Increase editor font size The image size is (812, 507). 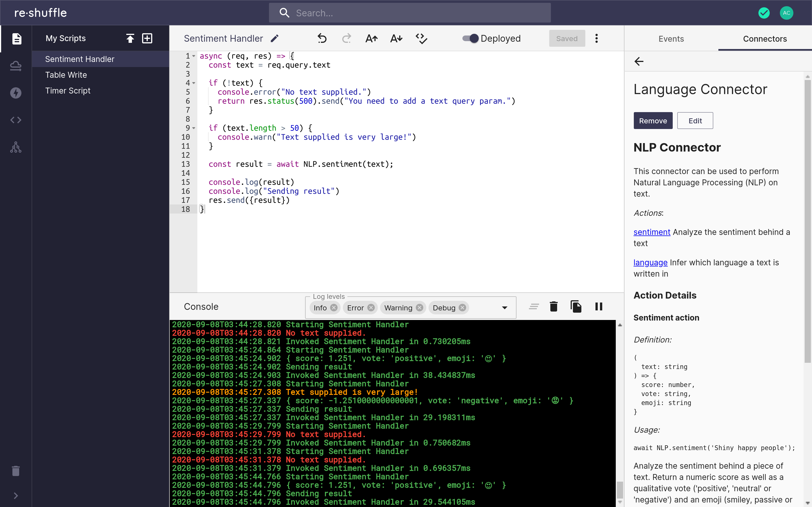371,39
